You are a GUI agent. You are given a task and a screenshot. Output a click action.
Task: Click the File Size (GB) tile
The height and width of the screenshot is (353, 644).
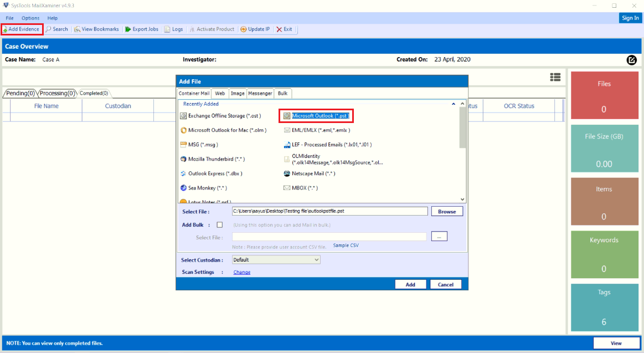coord(604,149)
